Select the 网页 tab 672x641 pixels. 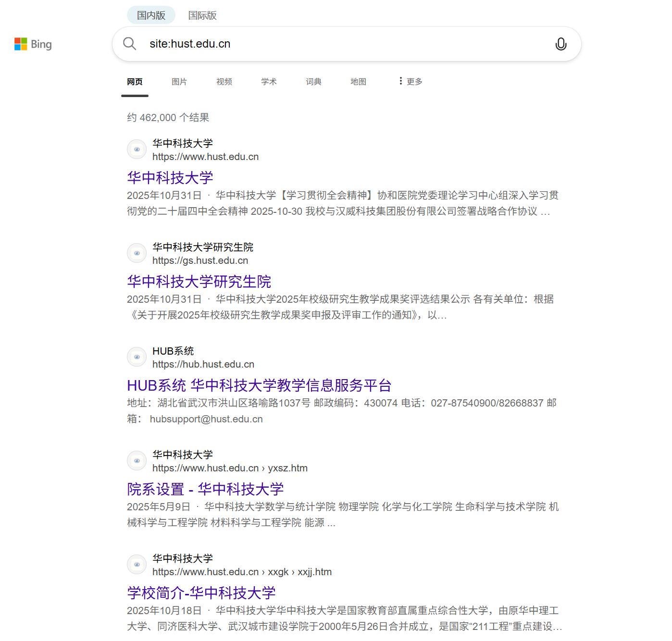(x=135, y=82)
